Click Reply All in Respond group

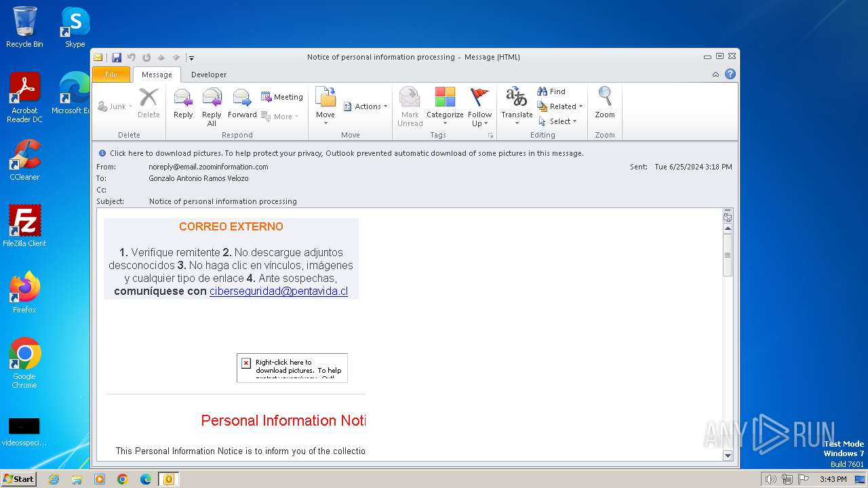(x=212, y=106)
